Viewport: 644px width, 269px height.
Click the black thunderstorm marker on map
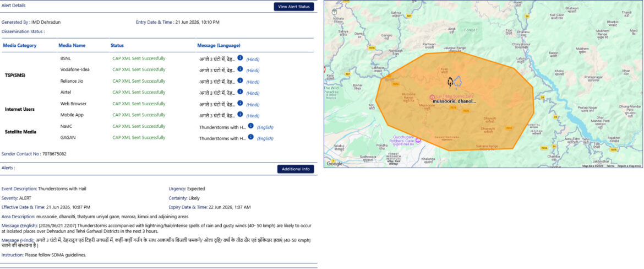pyautogui.click(x=450, y=82)
